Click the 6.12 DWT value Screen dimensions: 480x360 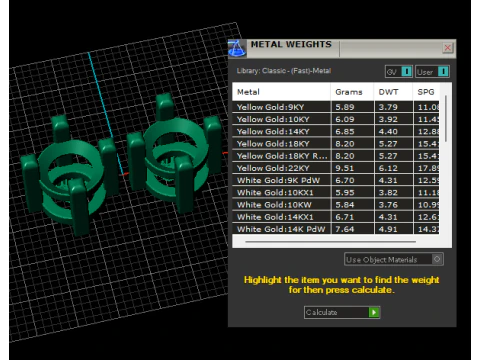(x=388, y=168)
